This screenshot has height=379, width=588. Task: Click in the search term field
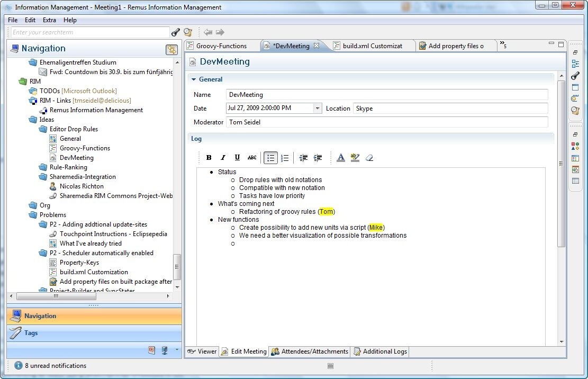click(91, 32)
